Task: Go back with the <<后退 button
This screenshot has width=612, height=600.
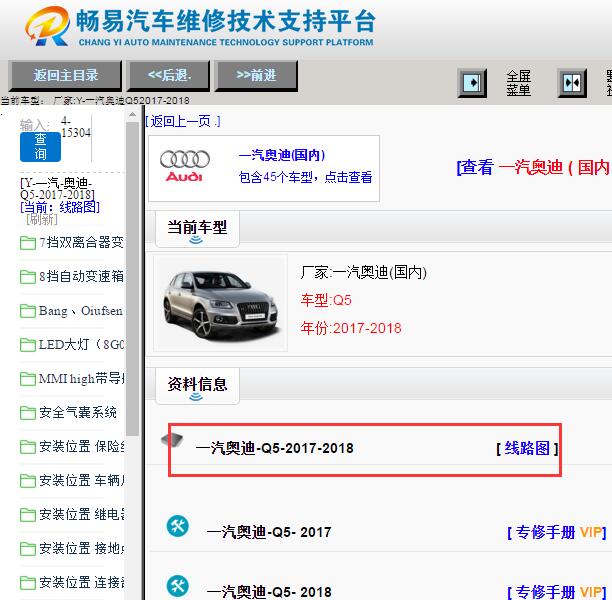Action: pyautogui.click(x=169, y=75)
